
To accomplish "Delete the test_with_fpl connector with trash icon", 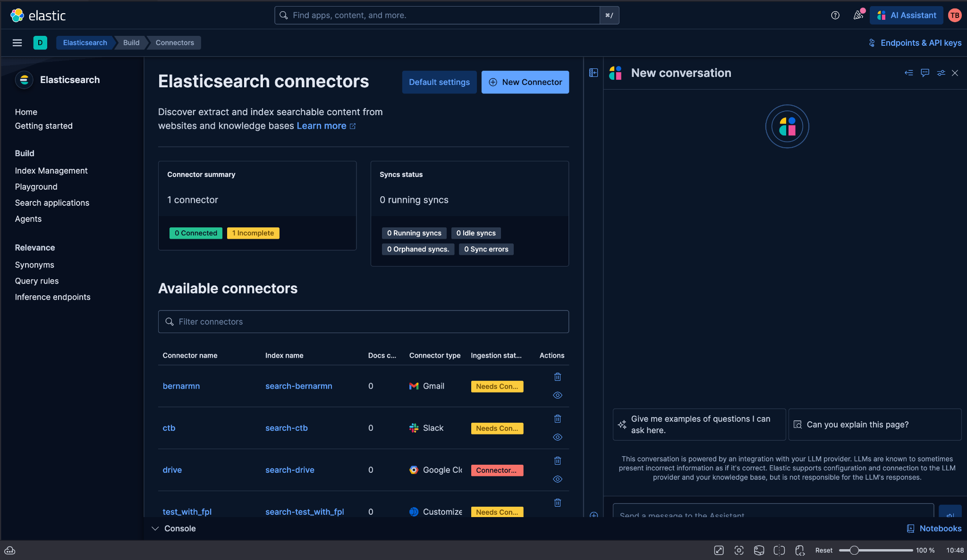I will pyautogui.click(x=558, y=503).
